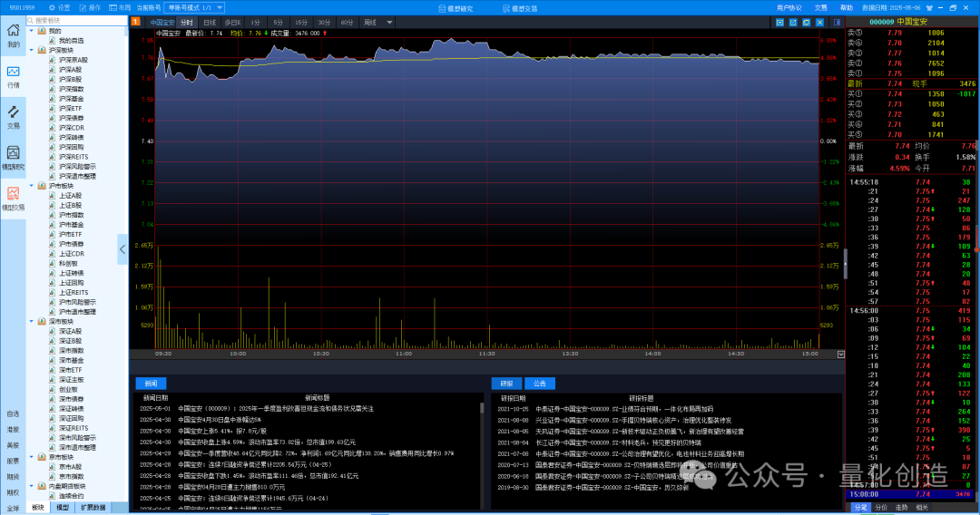
Task: Select the 交易 trading sidebar icon
Action: tap(13, 112)
